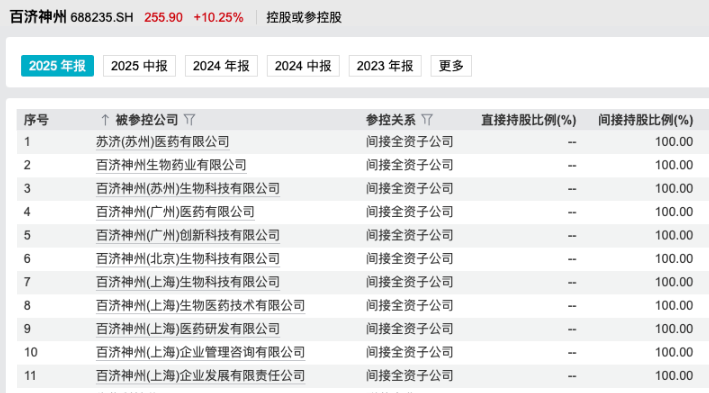Click the 被参控公司 column header text
The height and width of the screenshot is (393, 709).
[x=147, y=120]
